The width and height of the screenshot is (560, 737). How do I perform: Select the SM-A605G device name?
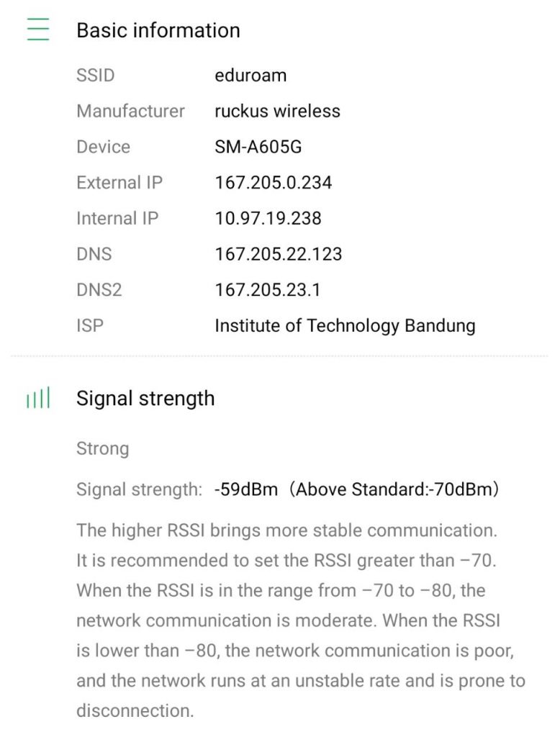click(258, 148)
